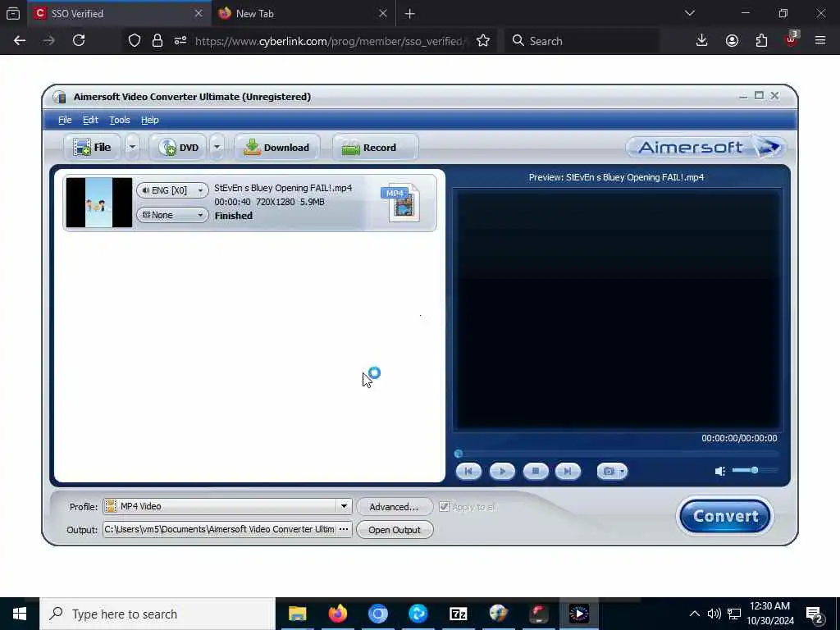Open the Edit menu
Screen dimensions: 840x630
tap(90, 120)
